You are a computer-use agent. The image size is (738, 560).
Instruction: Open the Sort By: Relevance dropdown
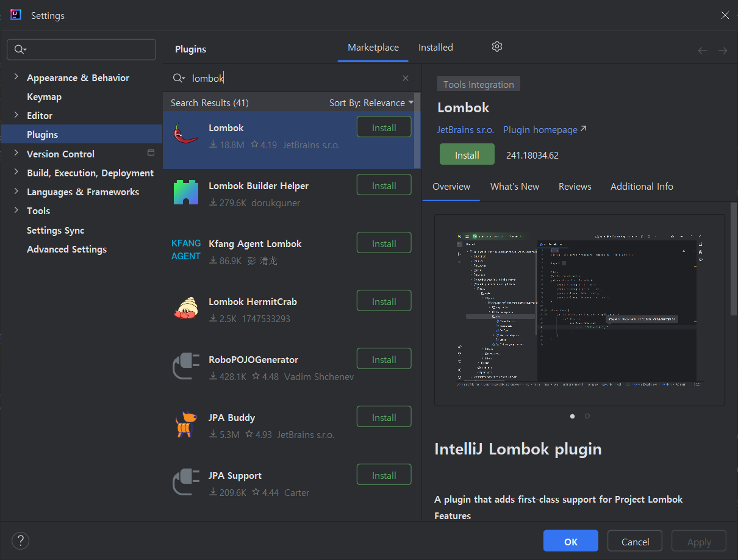coord(371,102)
